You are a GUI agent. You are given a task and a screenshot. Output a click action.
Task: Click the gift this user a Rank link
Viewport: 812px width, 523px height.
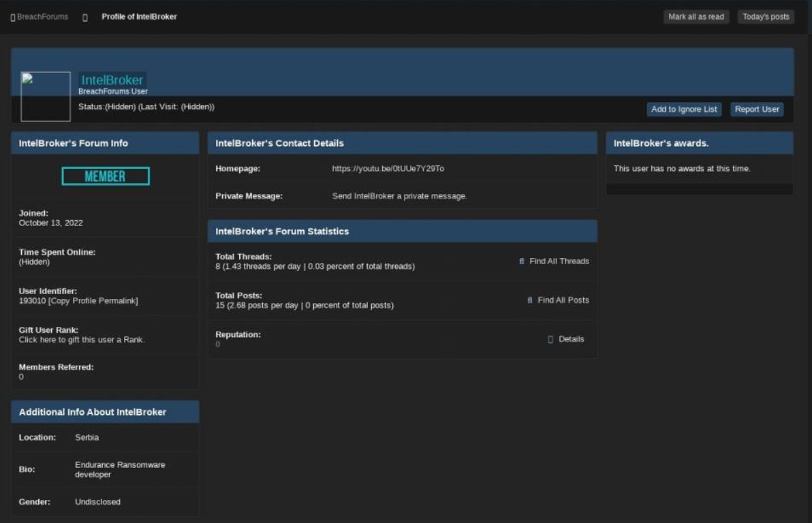[x=82, y=340]
